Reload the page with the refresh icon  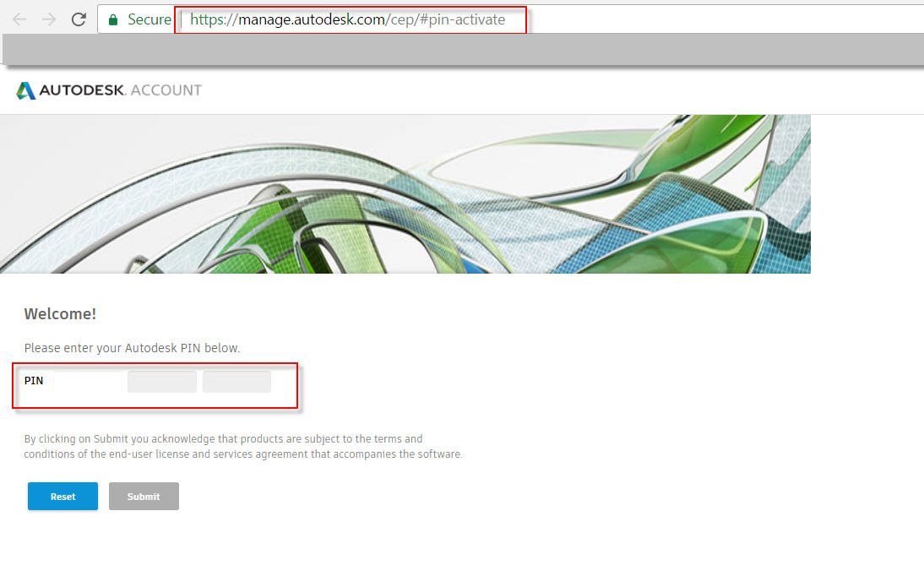79,19
